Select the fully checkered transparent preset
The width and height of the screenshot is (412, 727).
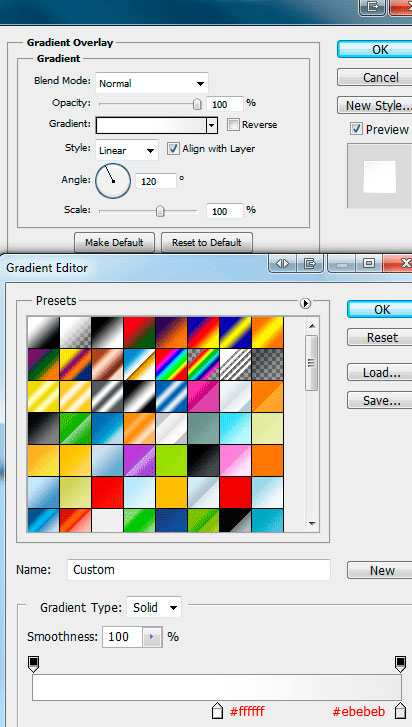267,364
